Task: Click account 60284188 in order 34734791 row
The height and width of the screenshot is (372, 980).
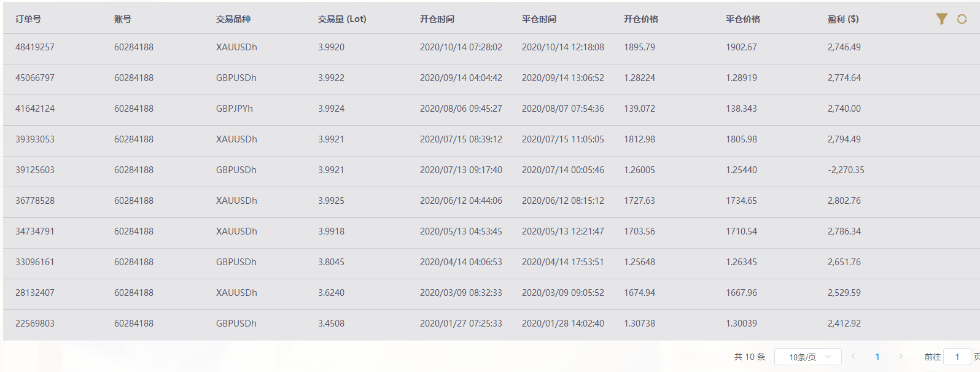Action: click(134, 231)
